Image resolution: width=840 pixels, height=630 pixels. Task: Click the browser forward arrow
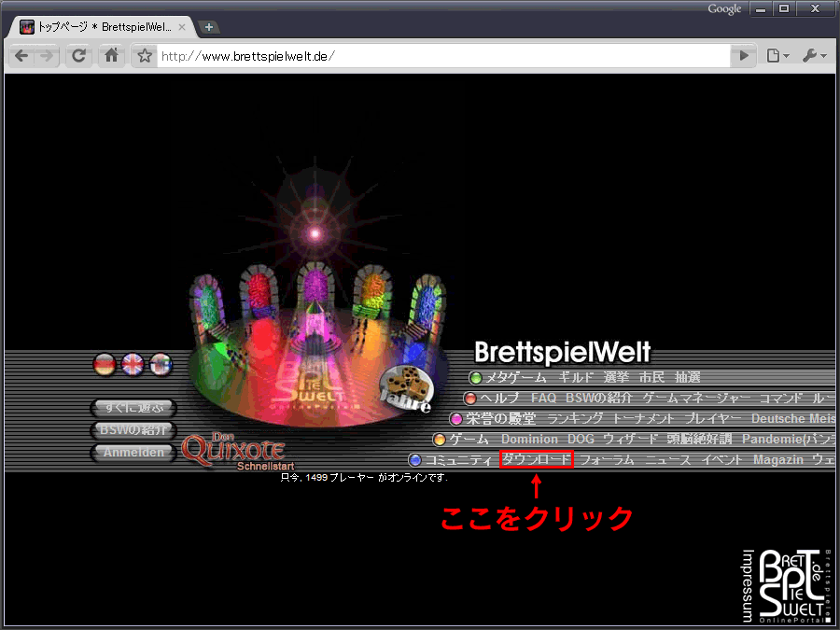point(47,55)
